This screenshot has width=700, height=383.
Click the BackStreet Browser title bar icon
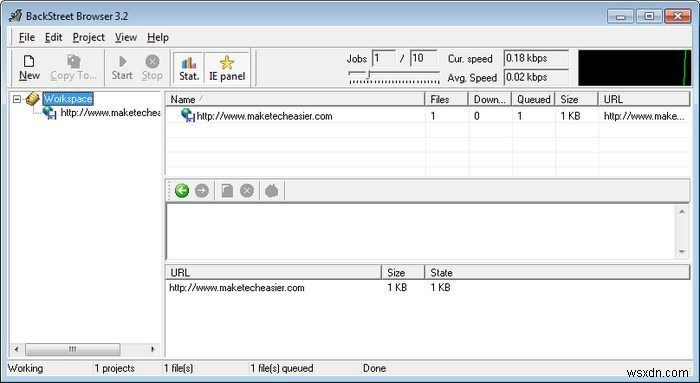coord(15,16)
